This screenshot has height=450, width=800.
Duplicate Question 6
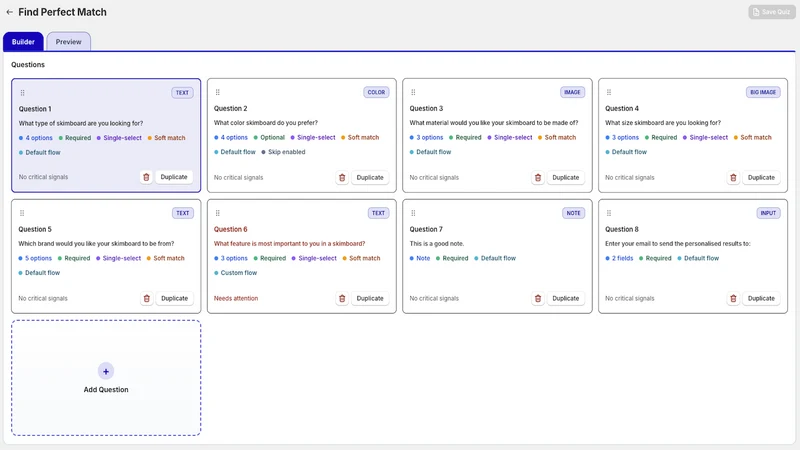(x=370, y=298)
